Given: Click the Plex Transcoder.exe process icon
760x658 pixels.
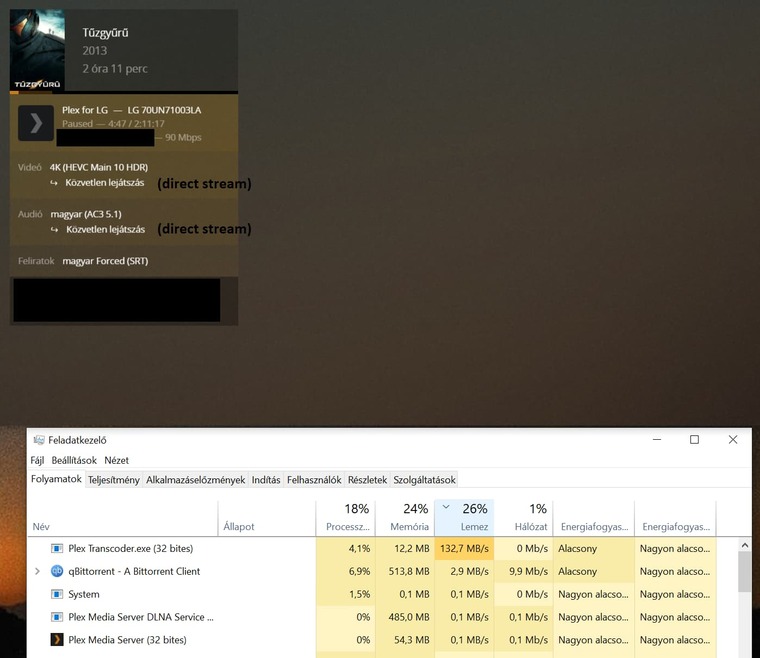Looking at the screenshot, I should pos(57,548).
